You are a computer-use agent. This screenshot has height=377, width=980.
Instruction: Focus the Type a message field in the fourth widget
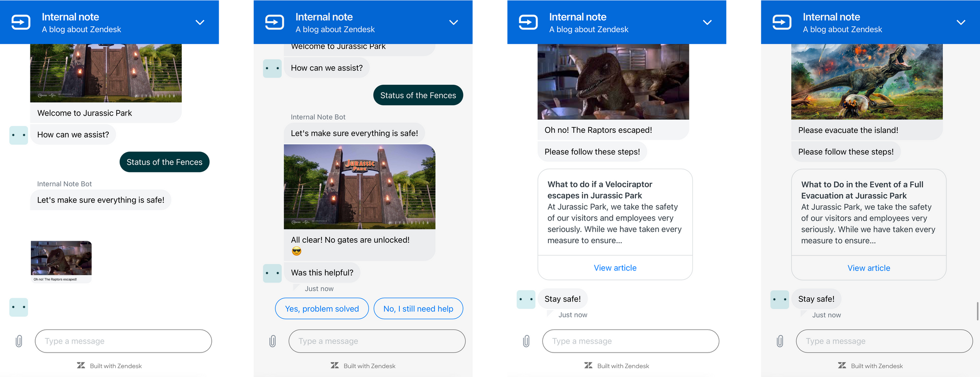pos(884,341)
